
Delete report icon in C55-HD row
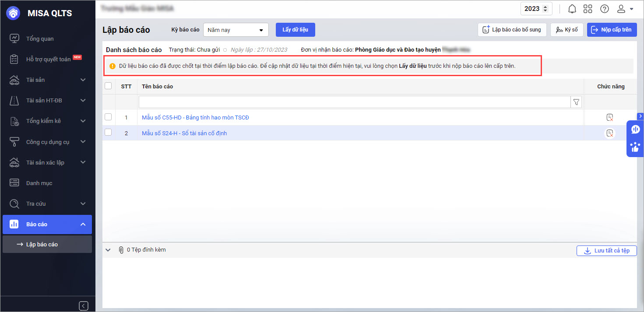point(609,117)
